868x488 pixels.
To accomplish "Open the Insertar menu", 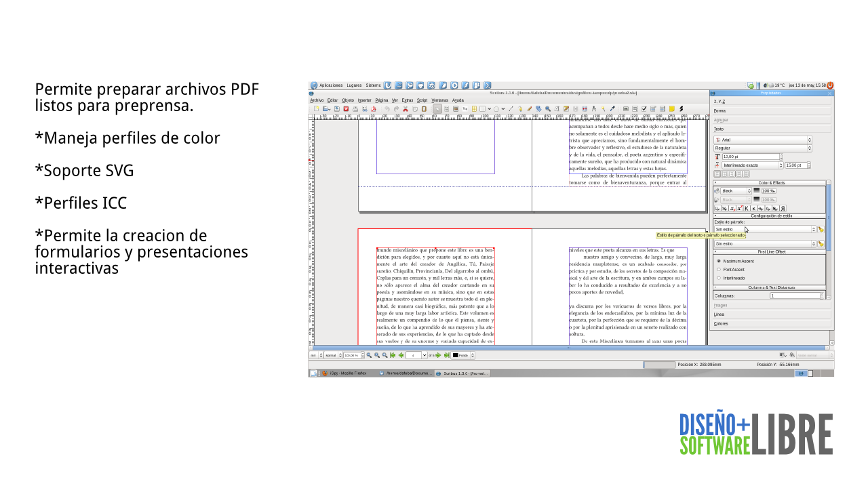I will (365, 100).
